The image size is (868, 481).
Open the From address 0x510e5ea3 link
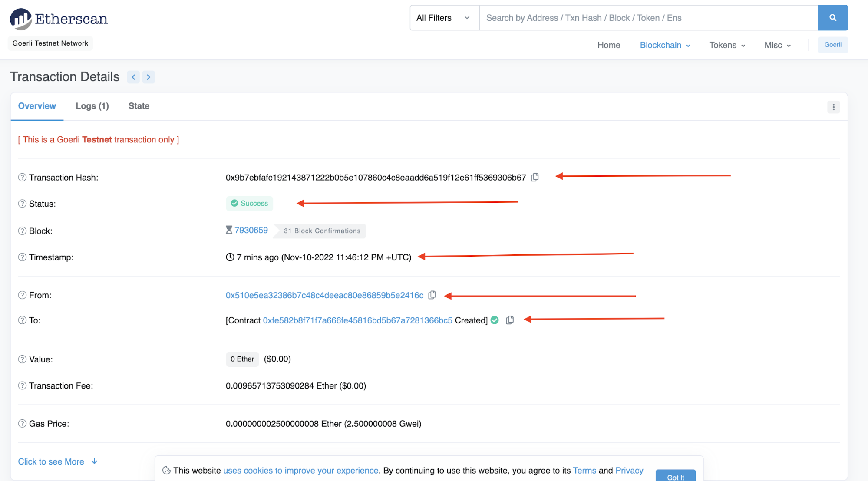tap(324, 295)
